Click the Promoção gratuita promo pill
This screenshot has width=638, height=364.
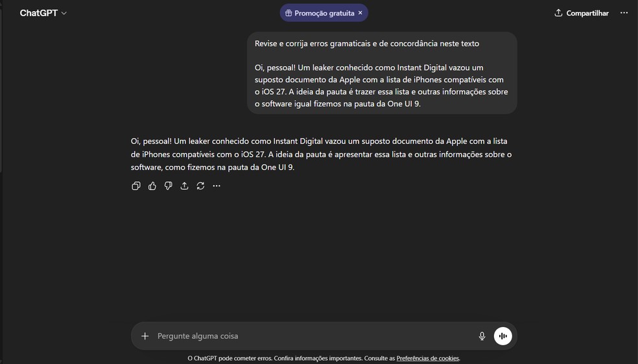pyautogui.click(x=324, y=13)
